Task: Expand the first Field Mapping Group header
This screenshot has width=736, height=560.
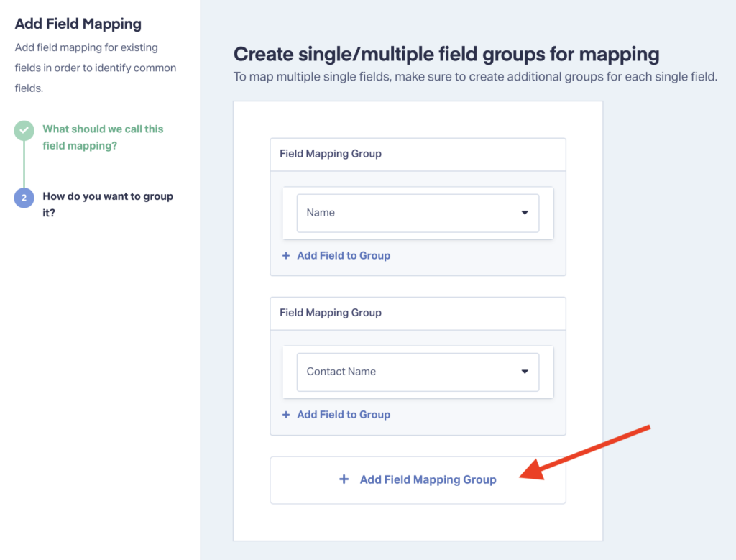Action: (417, 154)
